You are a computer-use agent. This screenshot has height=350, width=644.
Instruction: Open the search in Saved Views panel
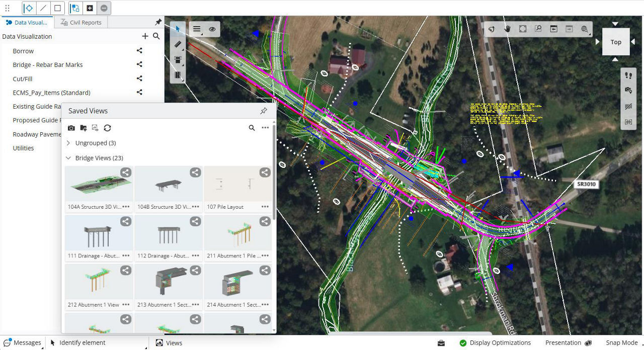pyautogui.click(x=252, y=128)
